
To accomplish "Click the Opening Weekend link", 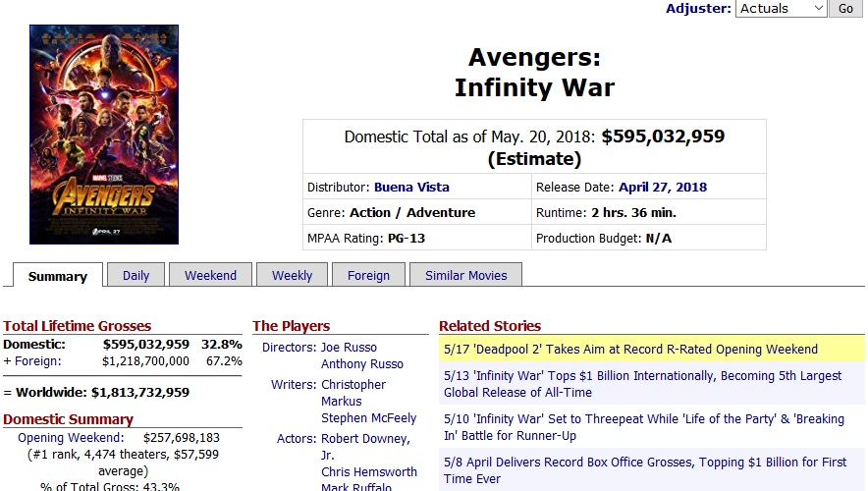I will click(x=71, y=437).
